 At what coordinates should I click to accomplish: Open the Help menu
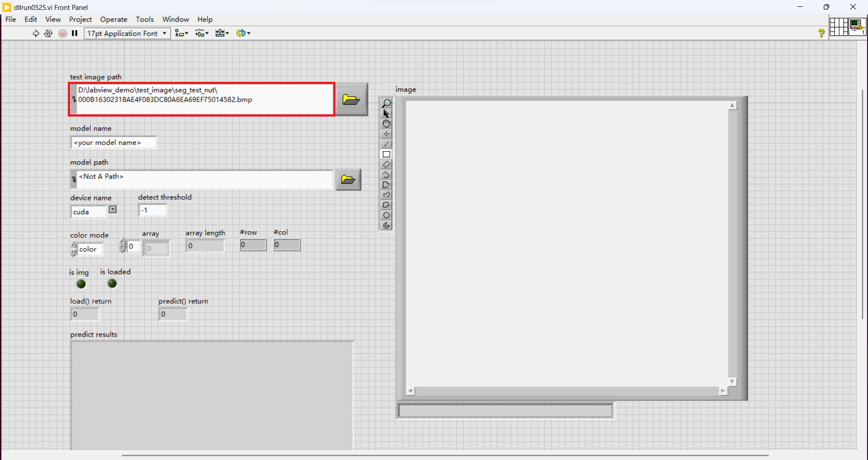[x=205, y=19]
